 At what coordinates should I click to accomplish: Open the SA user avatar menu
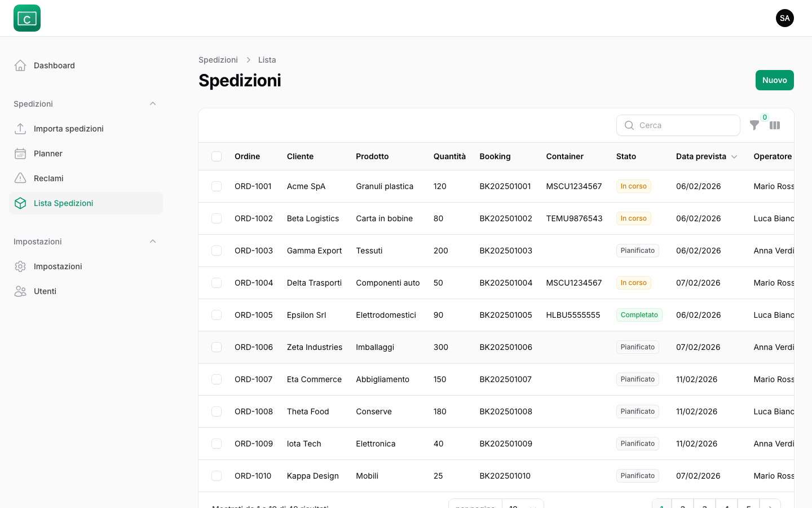(x=785, y=18)
